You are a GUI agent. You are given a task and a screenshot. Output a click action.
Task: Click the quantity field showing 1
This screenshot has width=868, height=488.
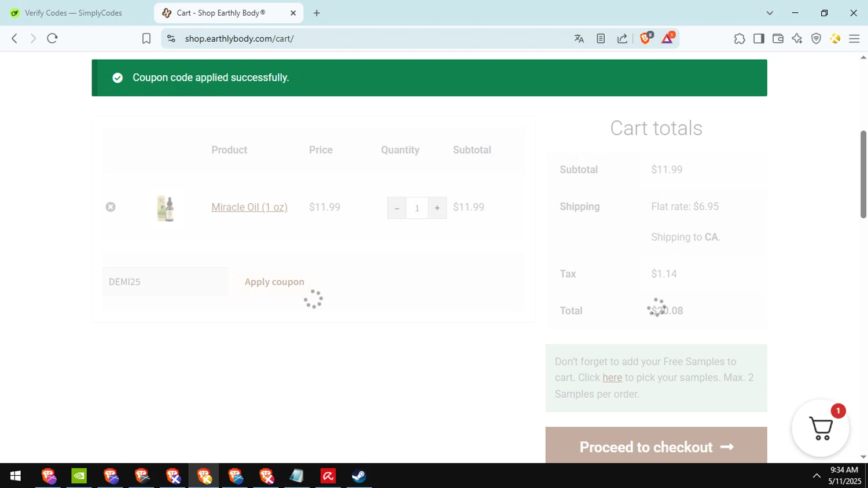click(x=417, y=208)
